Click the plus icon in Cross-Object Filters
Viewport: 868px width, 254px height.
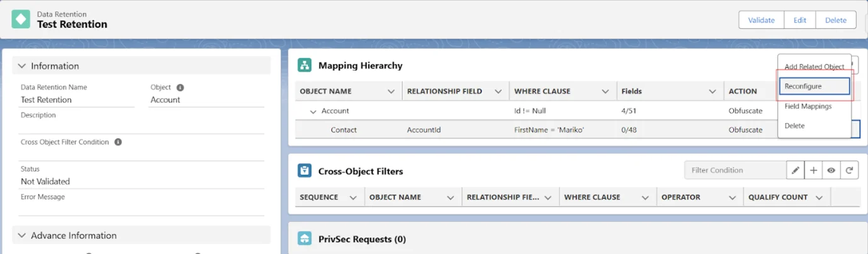coord(813,170)
